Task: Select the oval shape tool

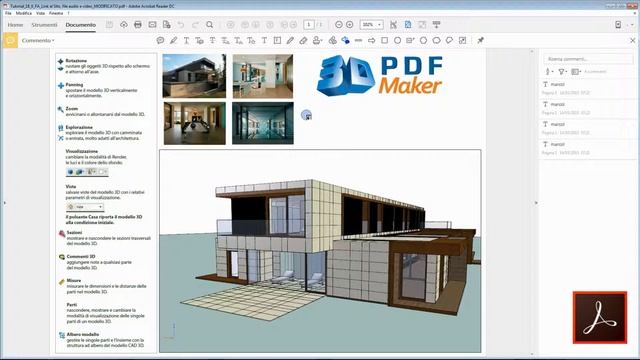Action: [397, 40]
